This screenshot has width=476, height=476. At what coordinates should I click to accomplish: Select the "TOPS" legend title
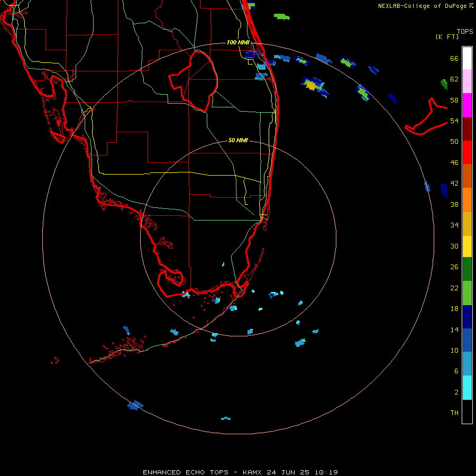coord(465,32)
